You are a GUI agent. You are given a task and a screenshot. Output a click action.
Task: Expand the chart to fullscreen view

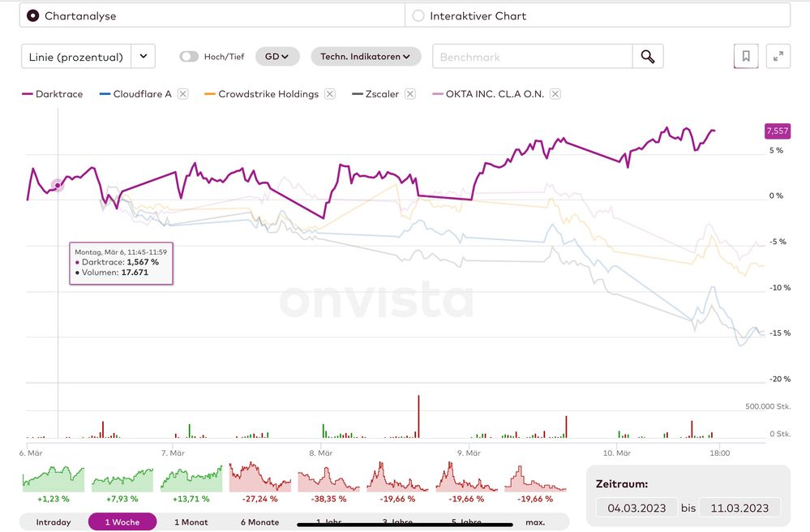(778, 57)
